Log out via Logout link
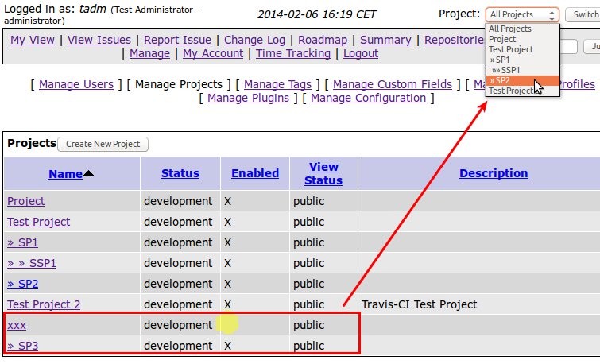The height and width of the screenshot is (364, 600). pos(361,53)
